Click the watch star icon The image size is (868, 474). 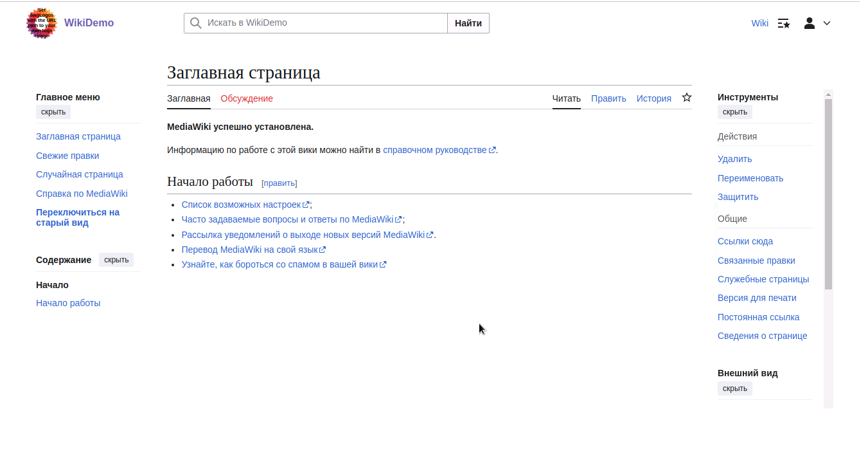click(x=686, y=98)
